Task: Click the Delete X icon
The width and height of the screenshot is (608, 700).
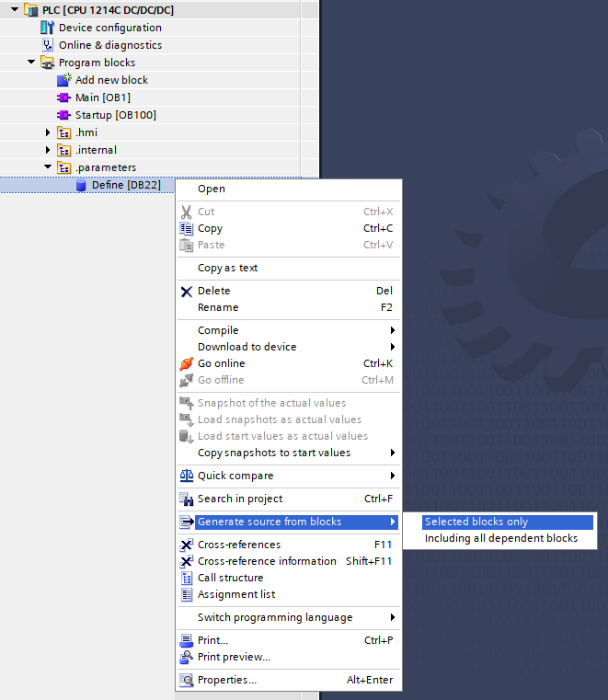Action: pos(186,291)
